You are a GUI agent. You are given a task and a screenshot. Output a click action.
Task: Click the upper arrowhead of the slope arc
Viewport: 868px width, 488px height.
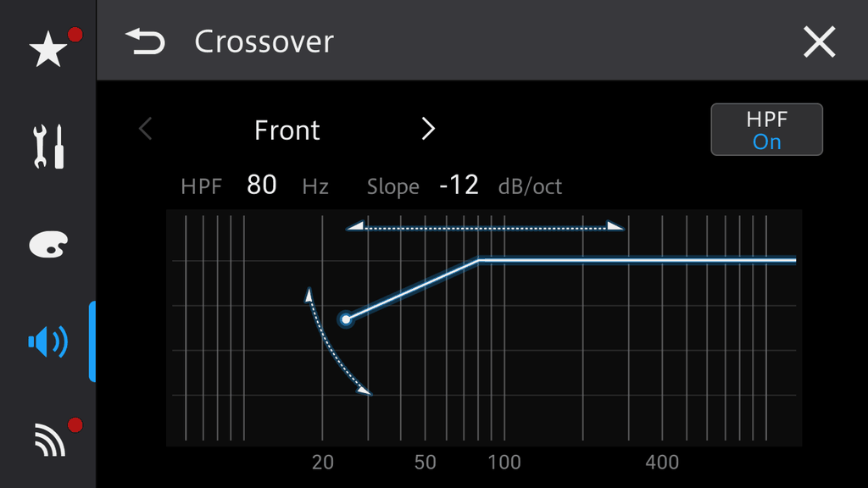tap(309, 295)
